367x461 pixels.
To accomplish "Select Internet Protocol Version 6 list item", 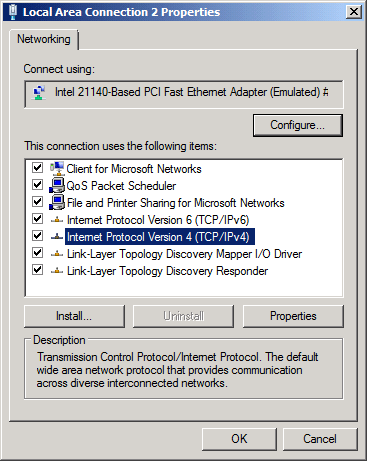I will 158,220.
